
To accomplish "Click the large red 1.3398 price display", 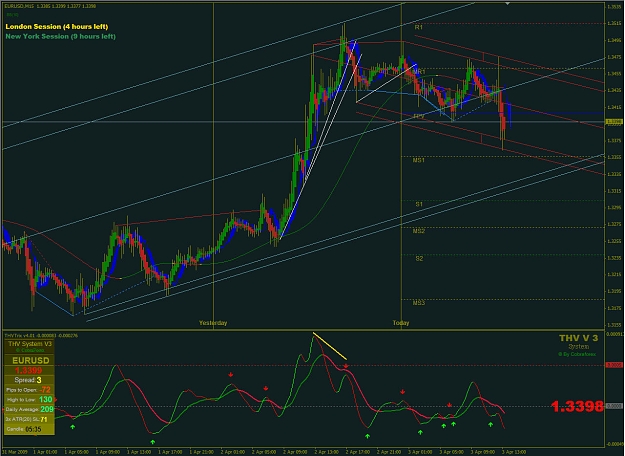I will [x=577, y=407].
